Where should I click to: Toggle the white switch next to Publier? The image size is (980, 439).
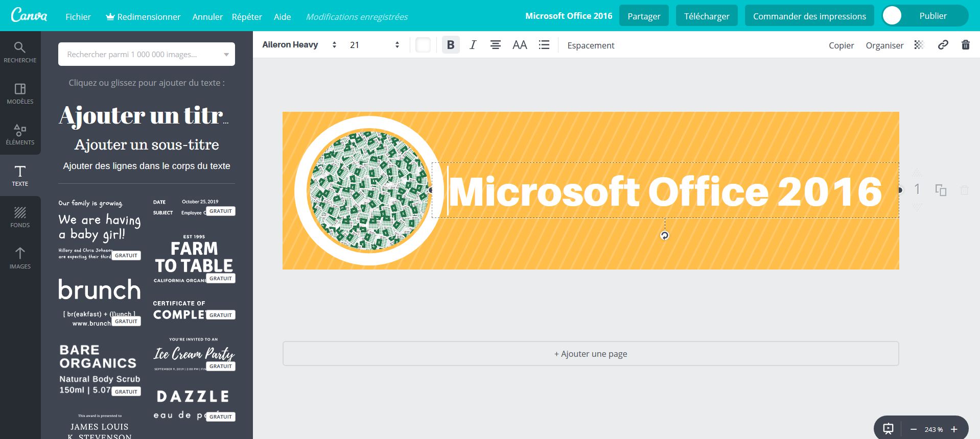892,16
